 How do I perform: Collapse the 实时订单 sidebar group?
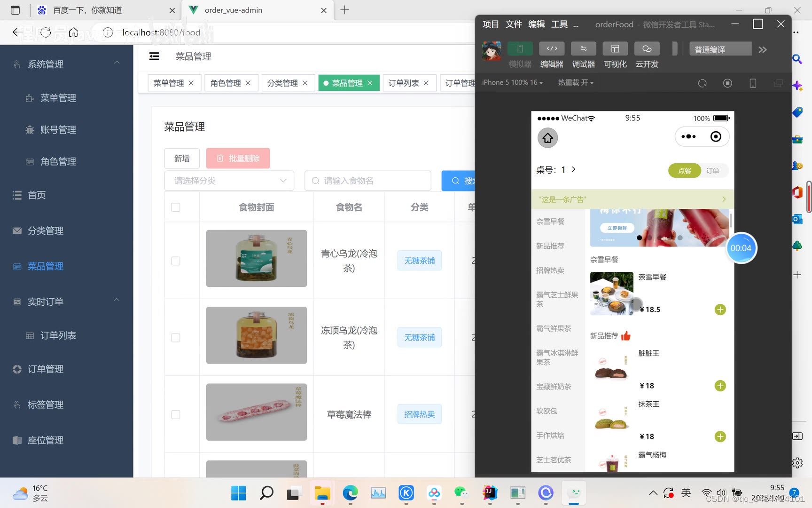point(67,302)
